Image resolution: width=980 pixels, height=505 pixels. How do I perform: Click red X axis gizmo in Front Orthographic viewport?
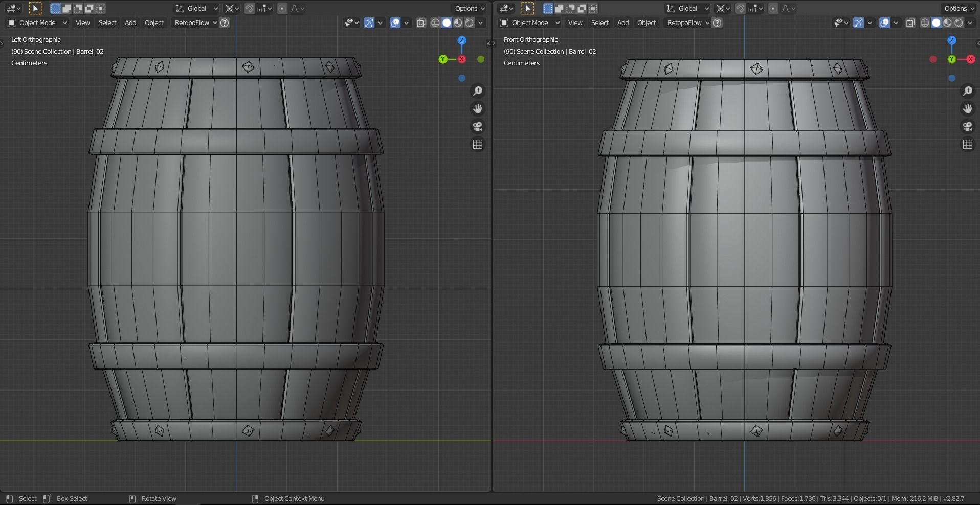[970, 59]
